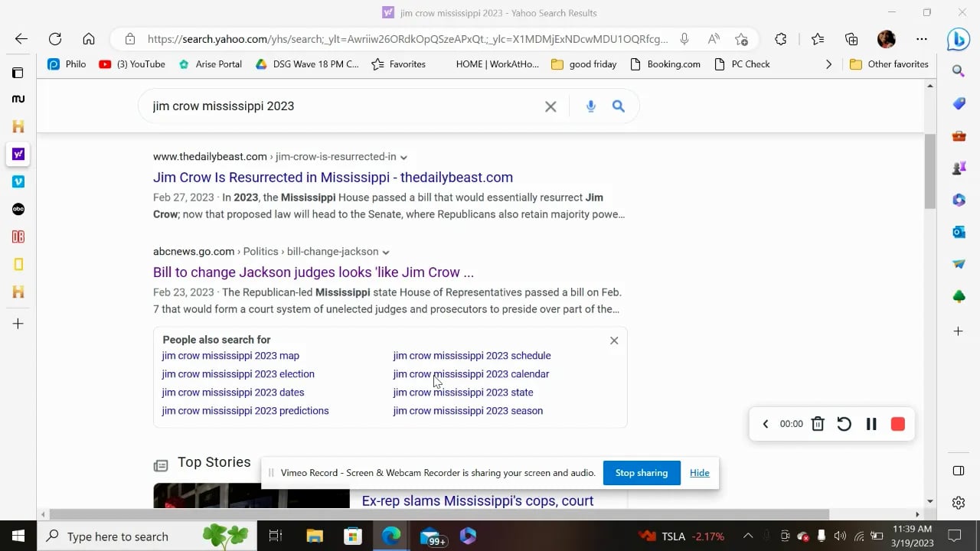Submit the Yahoo search with the magnifier
980x551 pixels.
click(619, 106)
